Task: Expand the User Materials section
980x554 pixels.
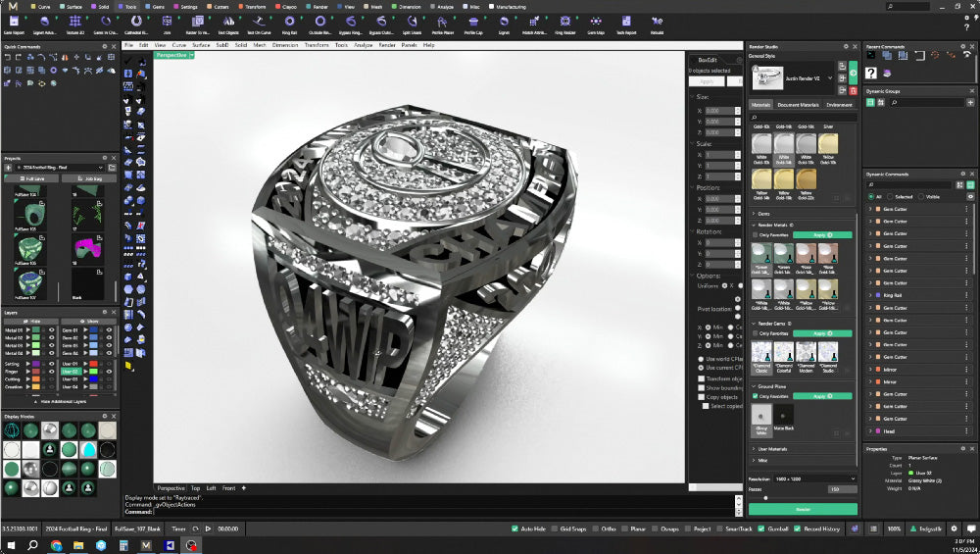Action: [755, 449]
